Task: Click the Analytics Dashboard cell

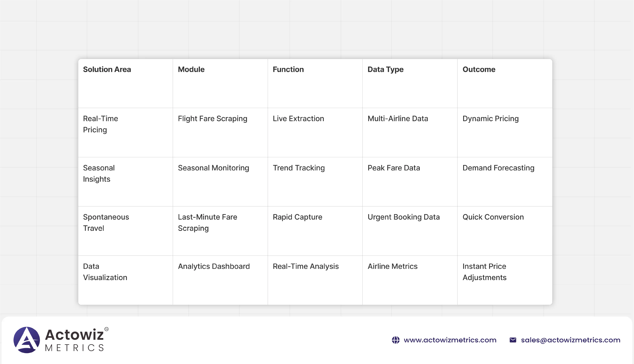Action: pyautogui.click(x=214, y=267)
